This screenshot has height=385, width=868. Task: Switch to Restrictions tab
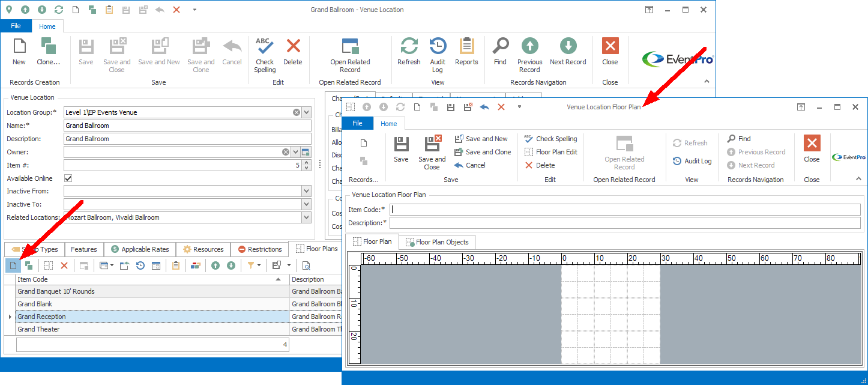[260, 249]
